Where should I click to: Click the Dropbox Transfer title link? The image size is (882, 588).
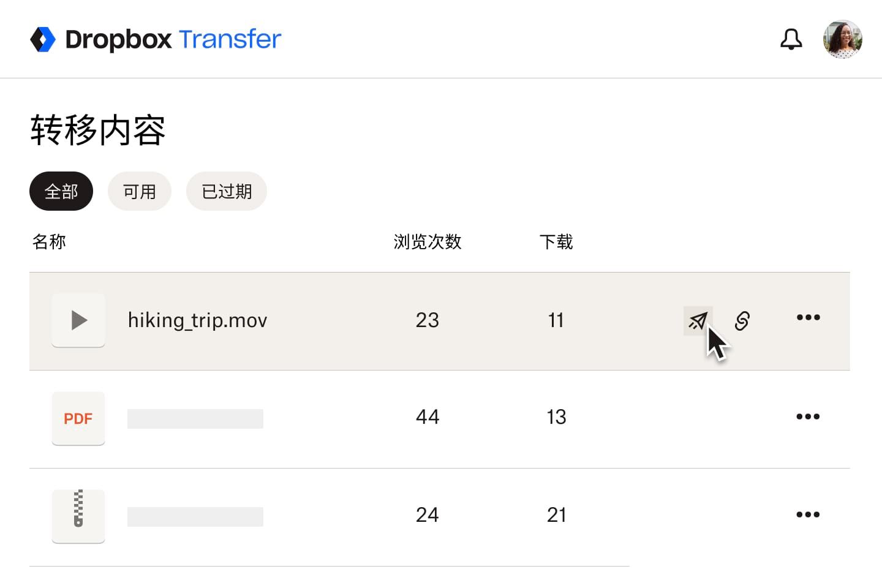pyautogui.click(x=173, y=39)
